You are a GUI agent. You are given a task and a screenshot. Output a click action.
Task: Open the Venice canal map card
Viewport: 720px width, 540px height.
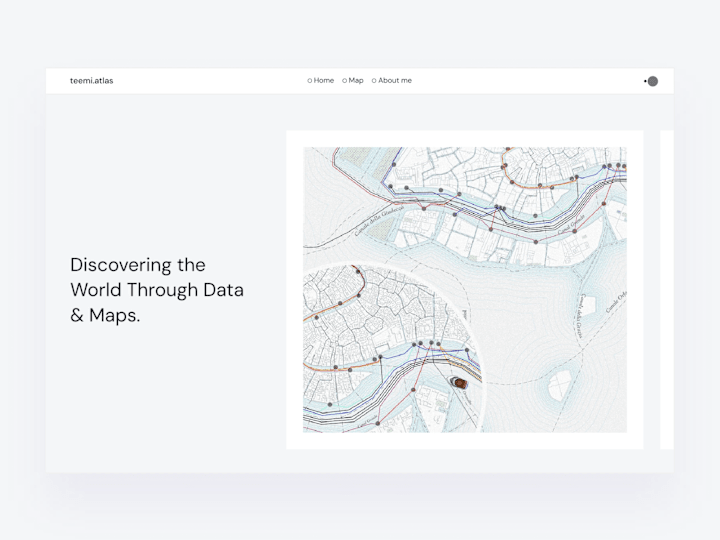point(465,290)
